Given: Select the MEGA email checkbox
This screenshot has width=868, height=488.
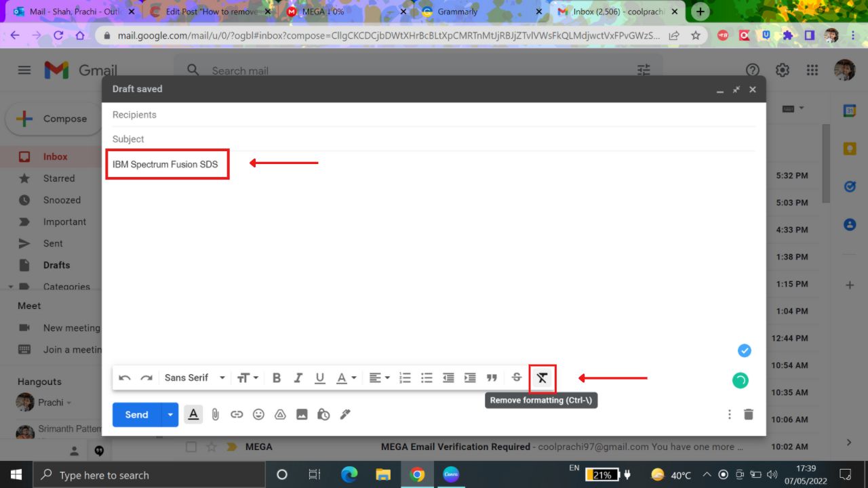Looking at the screenshot, I should coord(191,447).
